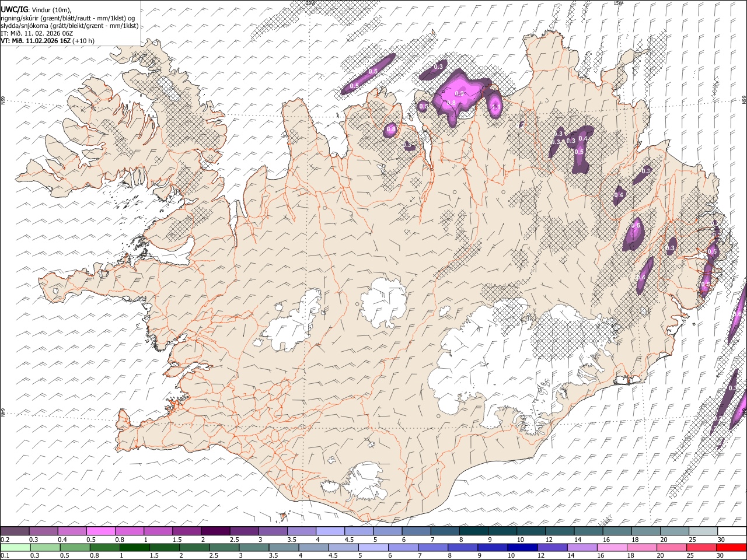Screen dimensions: 747x560
Task: Click the palest green lower swatch between 0.1 and 0.3
Action: [x=15, y=547]
